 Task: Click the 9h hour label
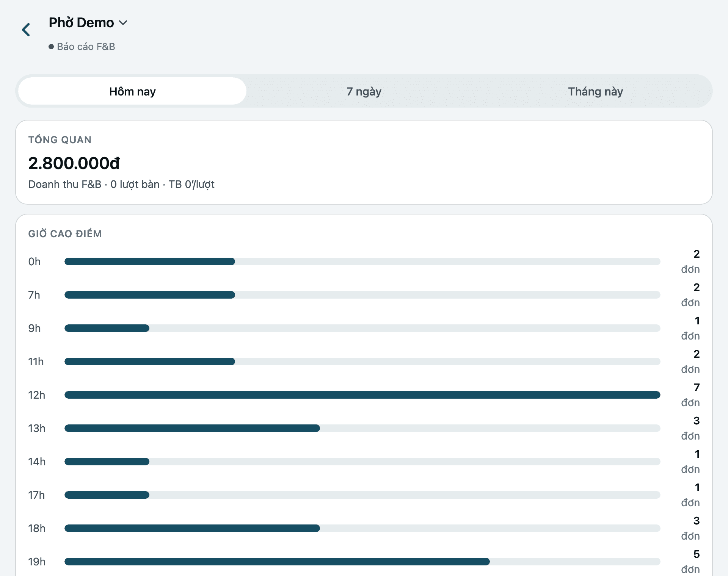point(35,328)
